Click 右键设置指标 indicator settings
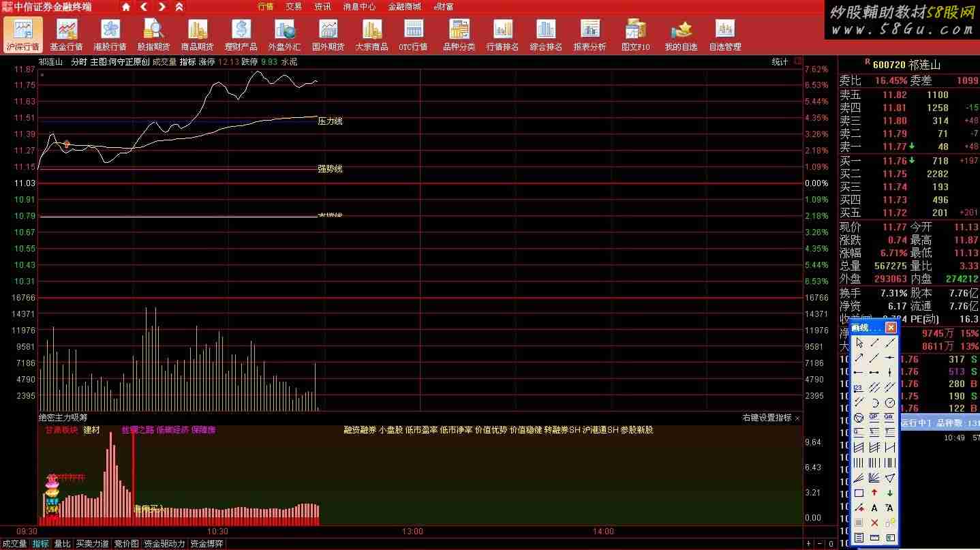 point(767,418)
